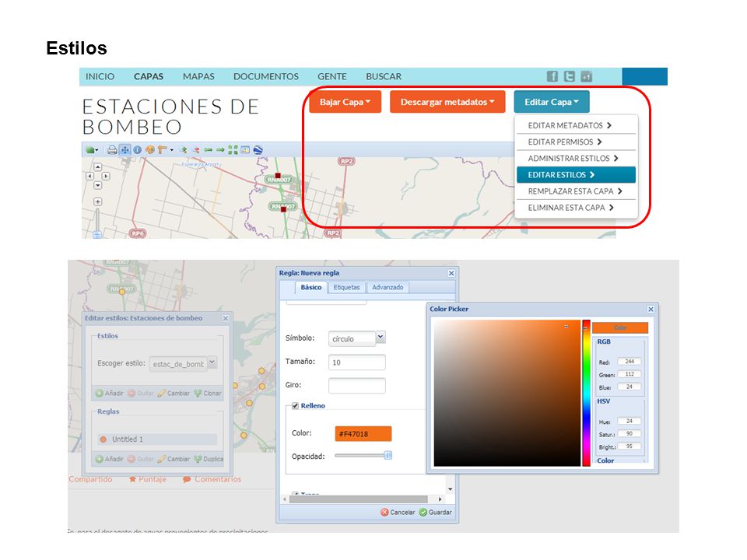747x560 pixels.
Task: Toggle the Relleno checkbox
Action: tap(296, 406)
